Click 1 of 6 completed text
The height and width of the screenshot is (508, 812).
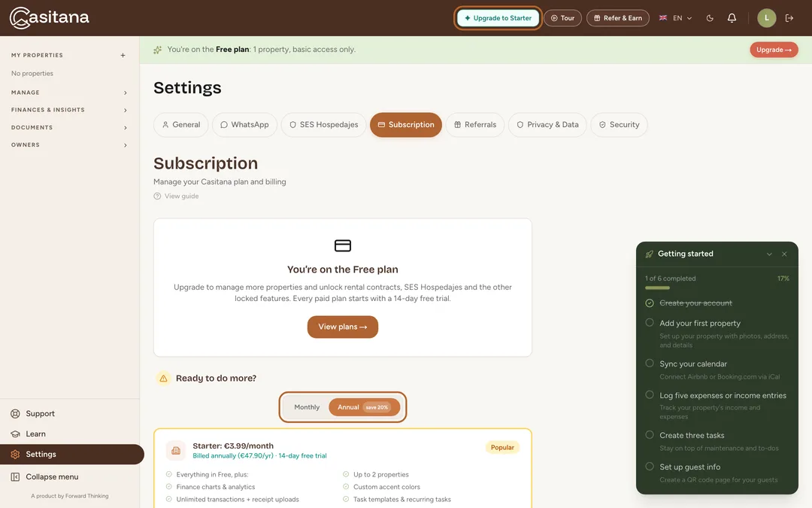[670, 278]
